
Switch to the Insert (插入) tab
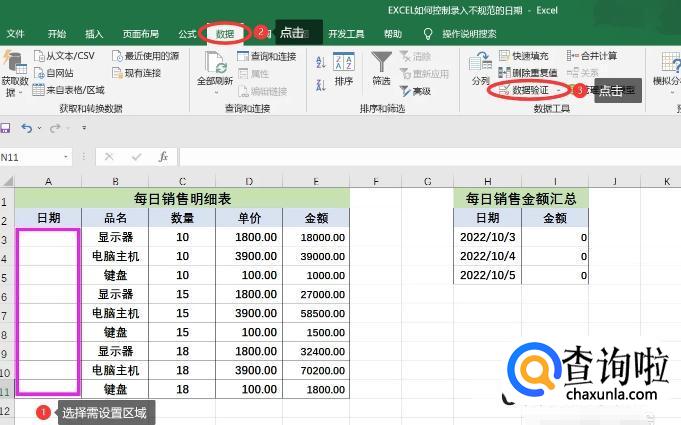94,34
